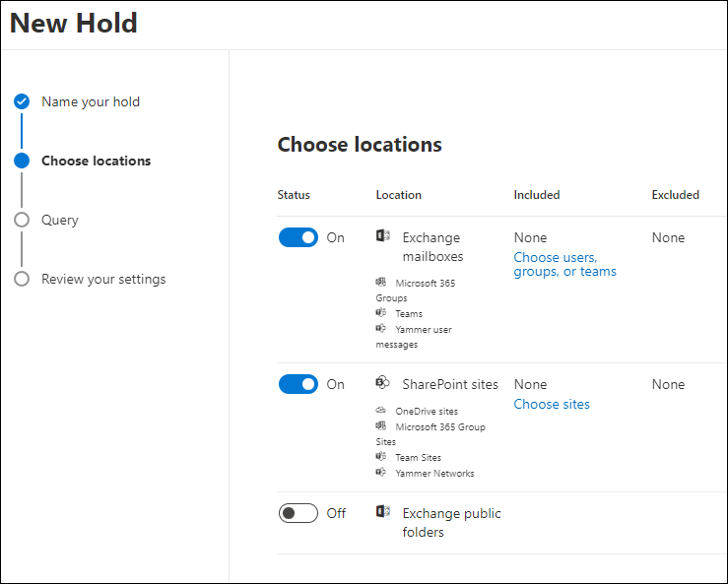Click the SharePoint sites icon

pyautogui.click(x=382, y=382)
